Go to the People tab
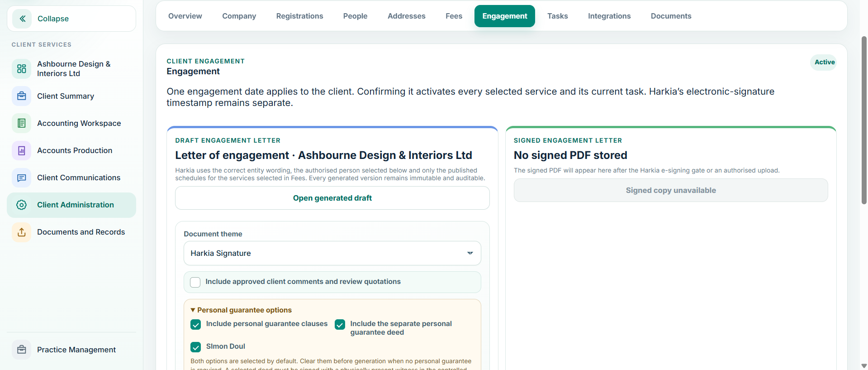 pos(355,16)
